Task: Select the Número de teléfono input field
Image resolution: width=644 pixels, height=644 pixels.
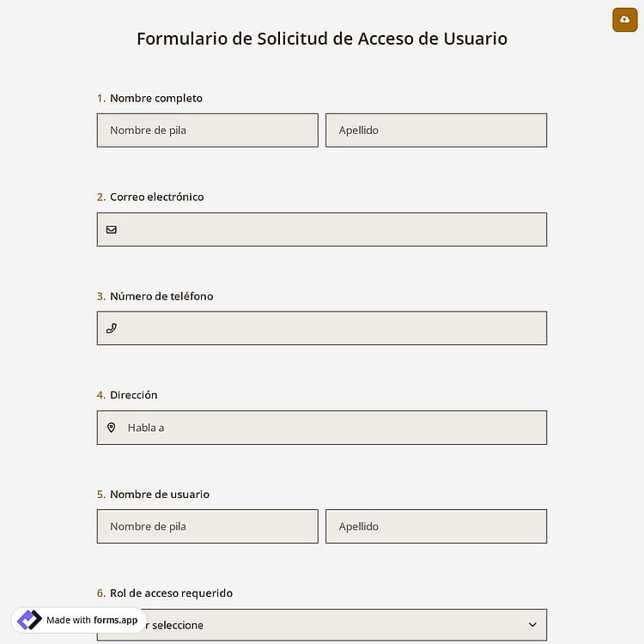Action: 322,328
